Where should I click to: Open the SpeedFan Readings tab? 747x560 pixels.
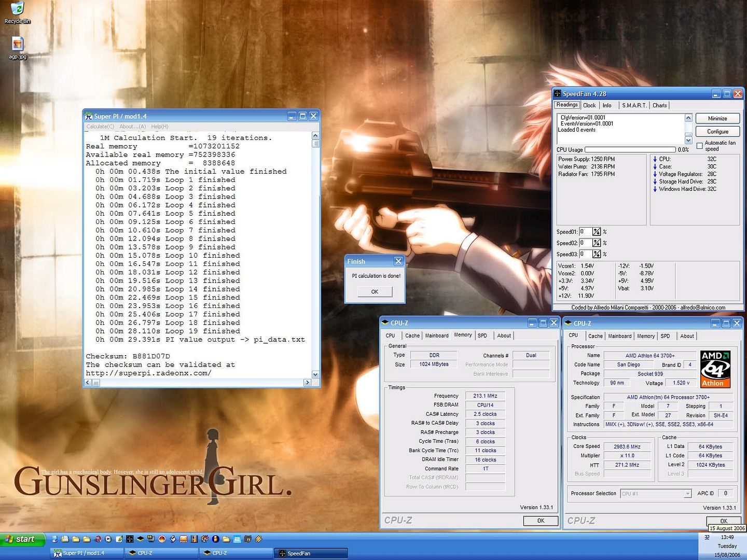pyautogui.click(x=567, y=105)
